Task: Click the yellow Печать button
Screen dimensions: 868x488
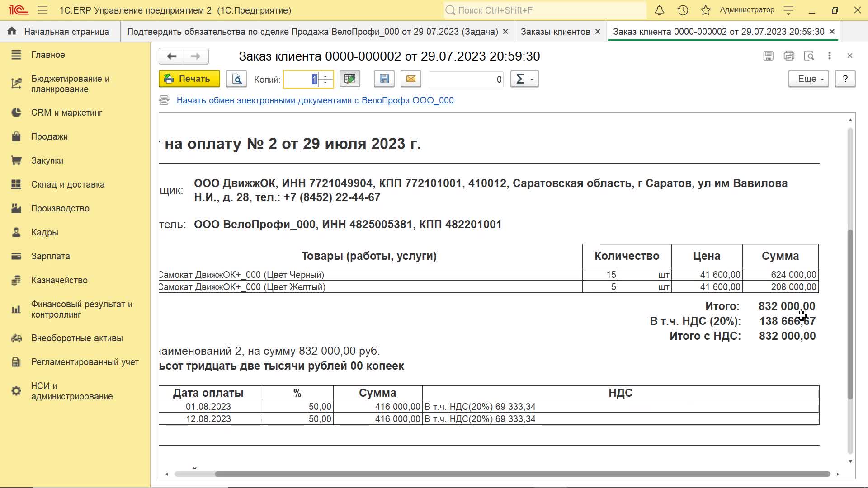Action: (189, 79)
